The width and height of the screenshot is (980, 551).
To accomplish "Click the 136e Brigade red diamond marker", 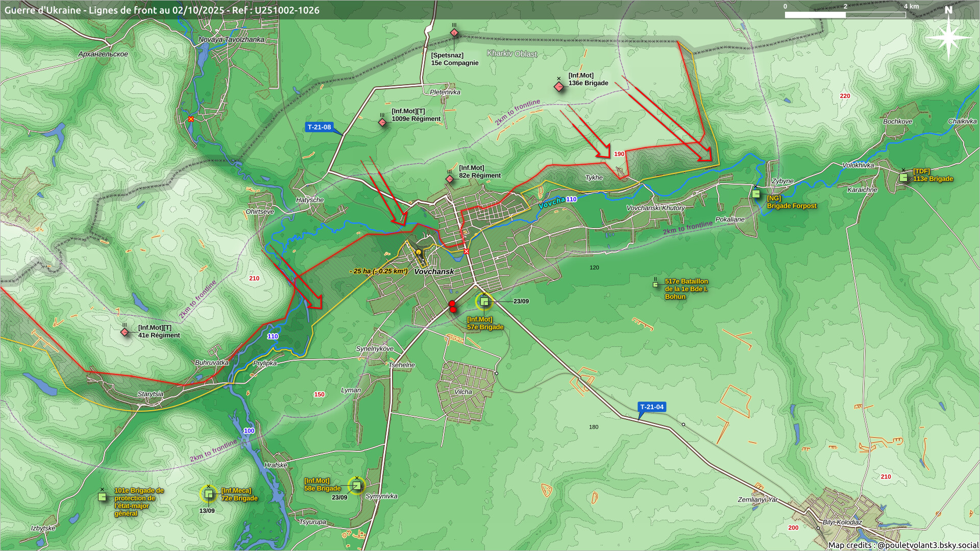I will click(x=559, y=87).
